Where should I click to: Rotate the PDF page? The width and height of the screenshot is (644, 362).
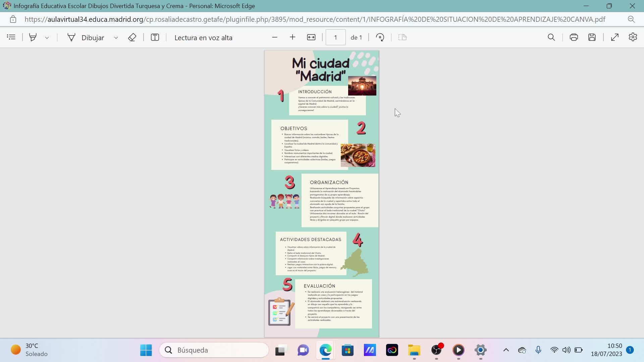380,37
